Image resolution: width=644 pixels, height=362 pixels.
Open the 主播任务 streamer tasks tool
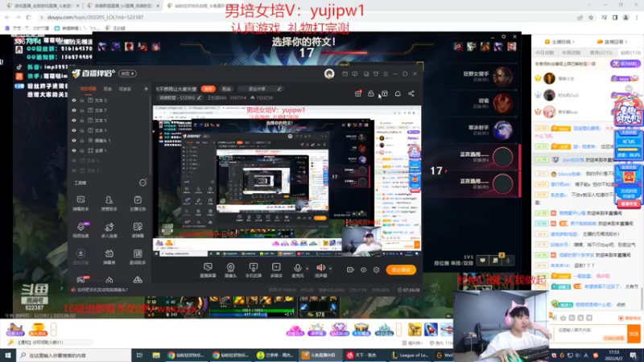pyautogui.click(x=138, y=203)
